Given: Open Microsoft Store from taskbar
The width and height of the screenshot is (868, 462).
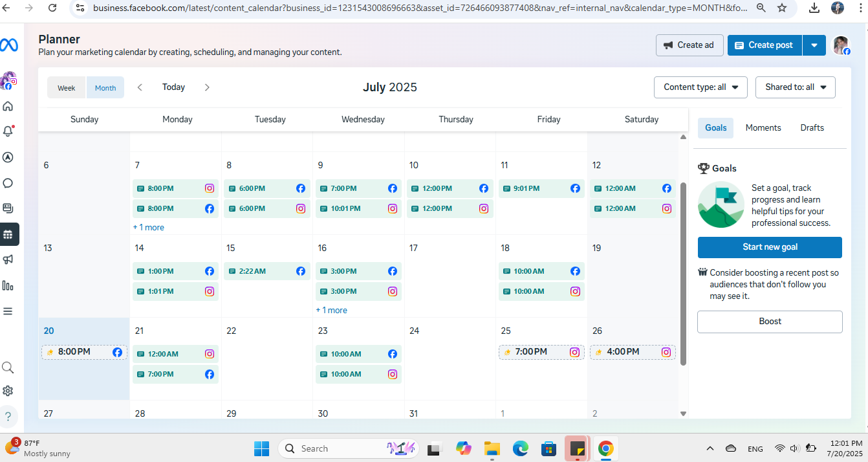Looking at the screenshot, I should point(549,448).
